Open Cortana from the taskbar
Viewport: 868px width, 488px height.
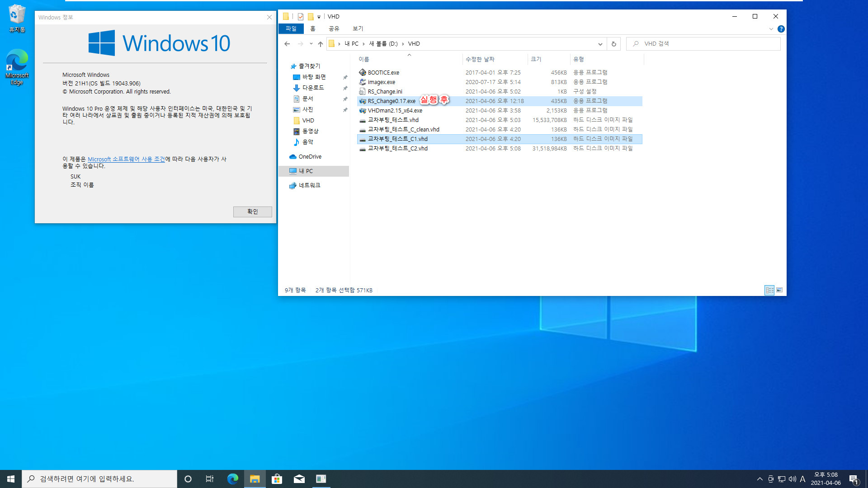pyautogui.click(x=188, y=479)
